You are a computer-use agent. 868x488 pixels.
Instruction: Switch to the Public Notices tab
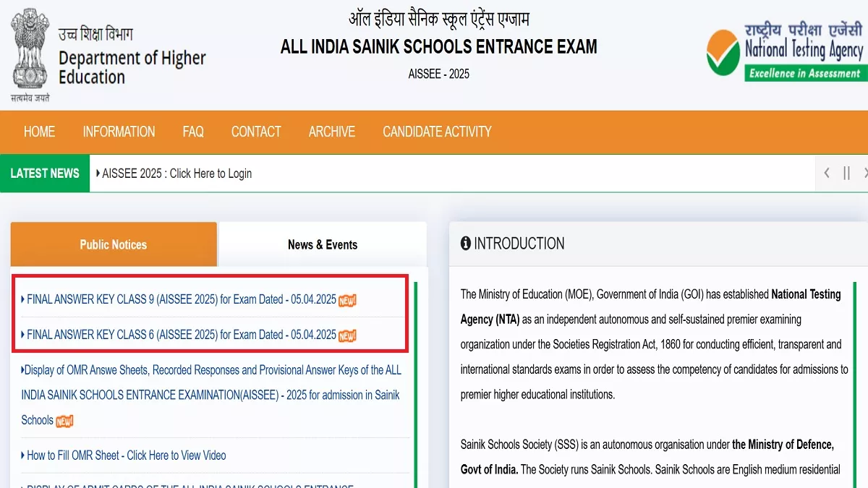[x=114, y=244]
